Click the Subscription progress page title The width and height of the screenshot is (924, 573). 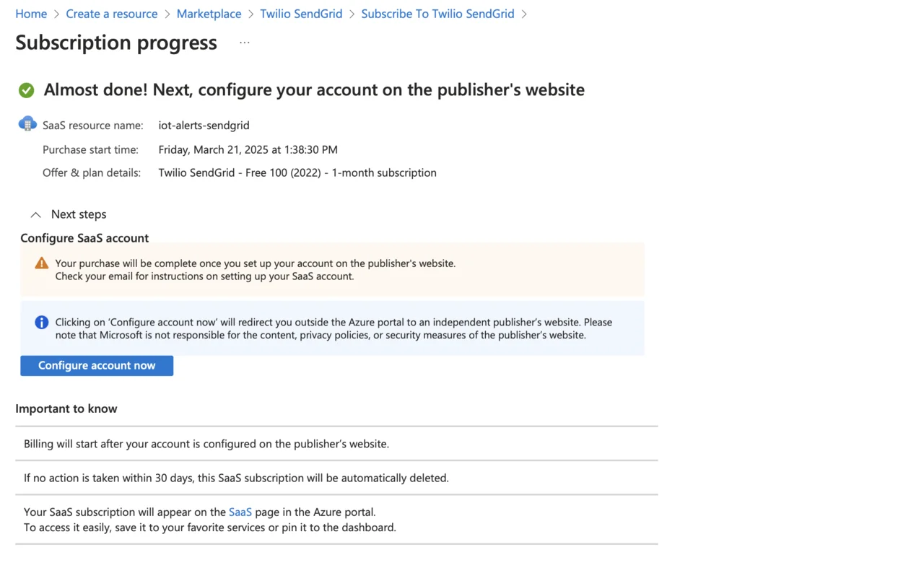tap(116, 43)
